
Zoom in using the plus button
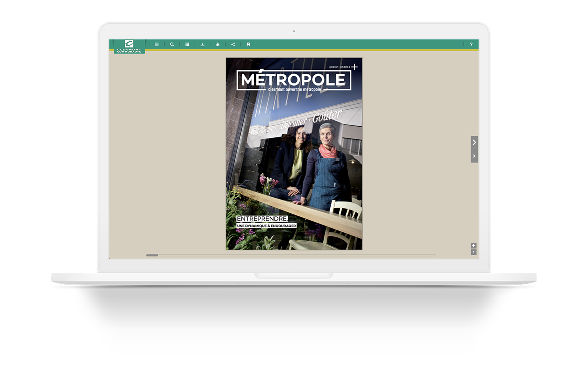click(474, 246)
